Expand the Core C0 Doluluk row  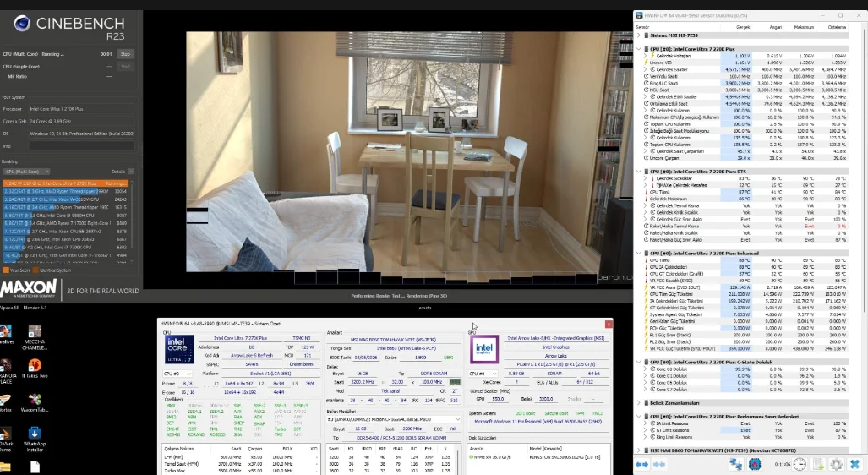(x=646, y=369)
